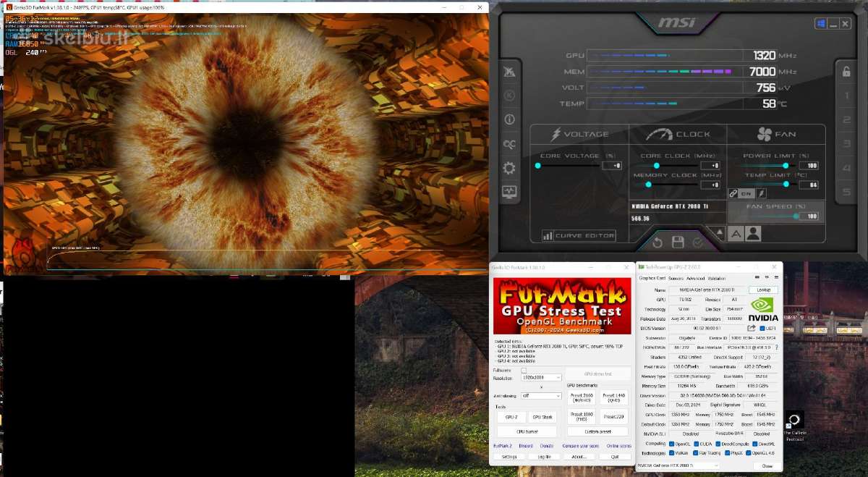Select GPU-Z Graphics Card tab

pos(652,278)
